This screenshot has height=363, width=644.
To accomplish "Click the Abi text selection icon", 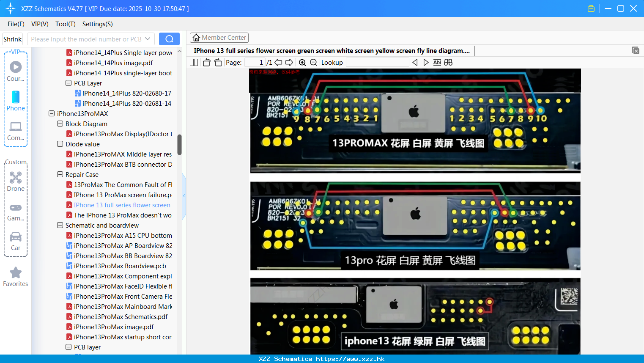I will [x=437, y=62].
